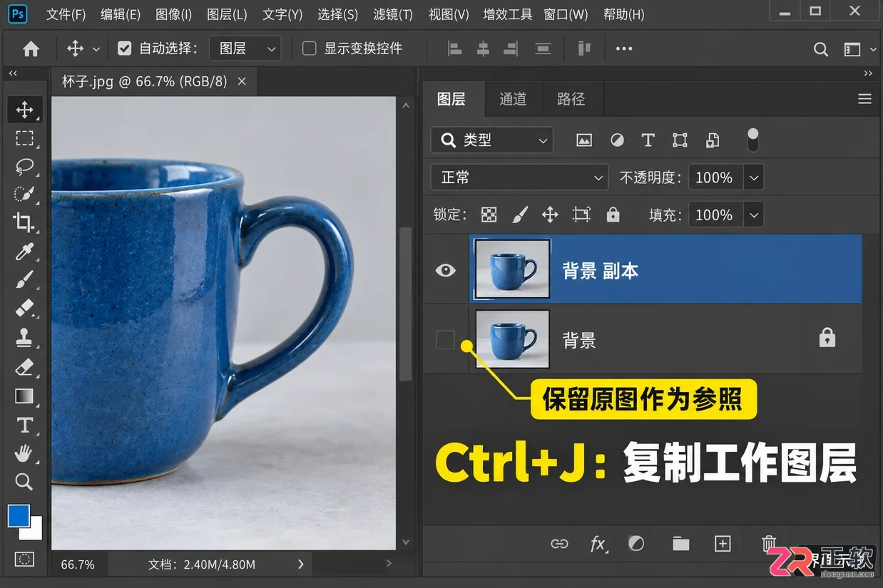Hide the 背景 副本 layer
Viewport: 883px width, 588px height.
[446, 270]
